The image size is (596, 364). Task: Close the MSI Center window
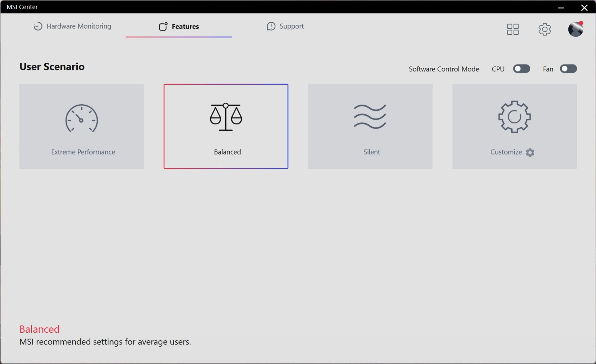coord(584,7)
